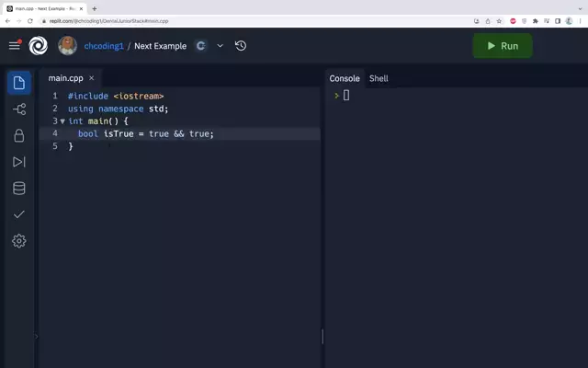Image resolution: width=588 pixels, height=368 pixels.
Task: Open the chcoding1 profile link
Action: [104, 46]
